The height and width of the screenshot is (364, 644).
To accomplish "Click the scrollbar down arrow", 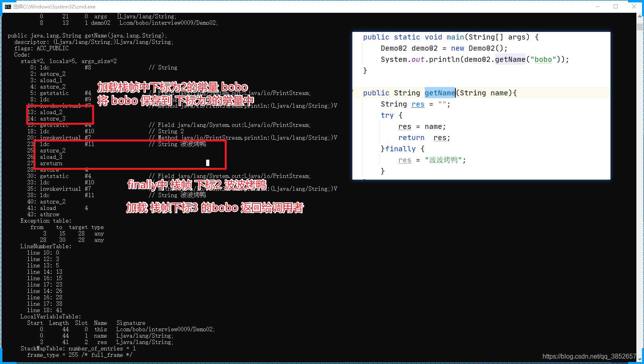I will point(640,359).
